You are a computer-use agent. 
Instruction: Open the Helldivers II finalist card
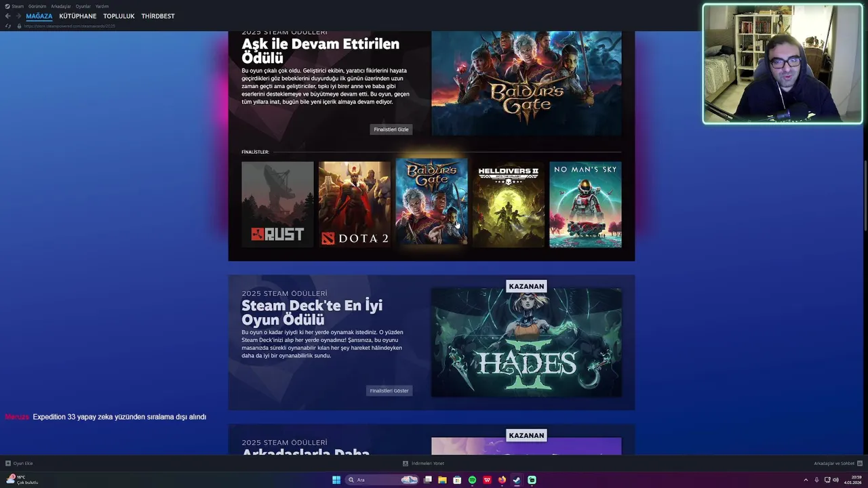(x=509, y=204)
